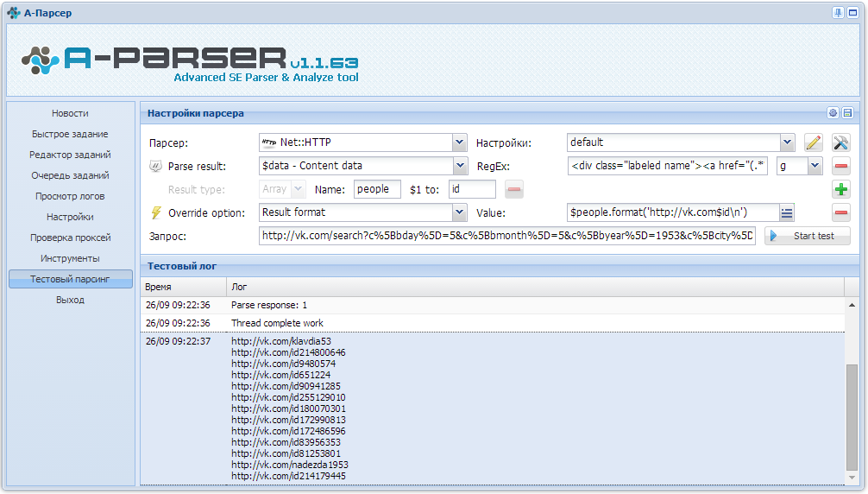
Task: Click result http://vk.com/id214800646
Action: point(288,352)
